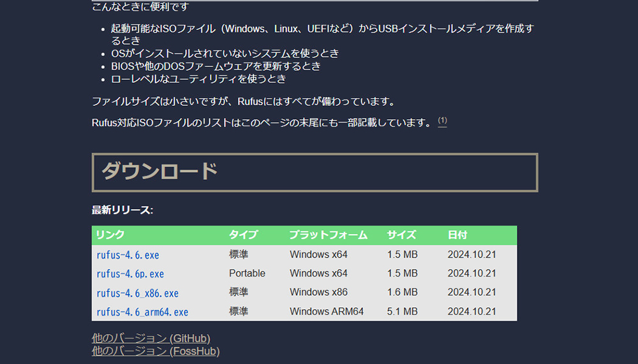Click the Rufus対応ISOファイルのリスト sentence
This screenshot has width=638, height=364.
coord(263,122)
